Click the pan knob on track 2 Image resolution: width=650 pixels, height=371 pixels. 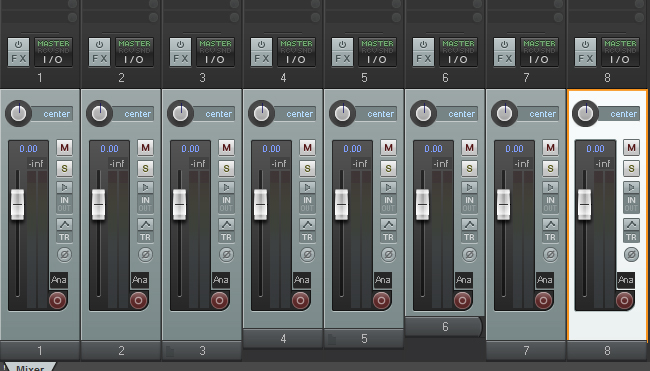pyautogui.click(x=99, y=113)
